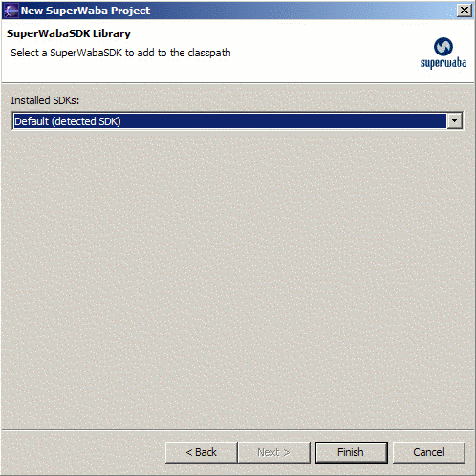Select the Default (detected SDK) combo field
The image size is (476, 476).
click(x=237, y=120)
